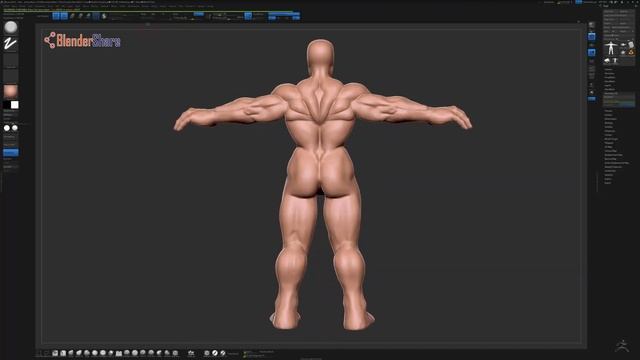Toggle the blue square button before the wide slider
The width and height of the screenshot is (640, 360).
248,16
